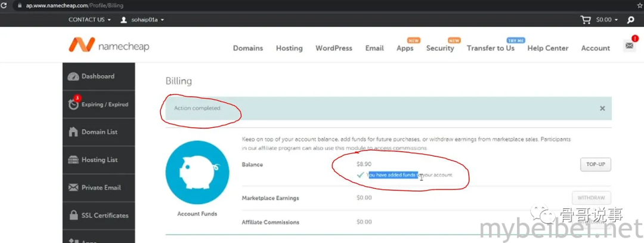
Task: Click the $8.90 balance value
Action: (x=364, y=164)
